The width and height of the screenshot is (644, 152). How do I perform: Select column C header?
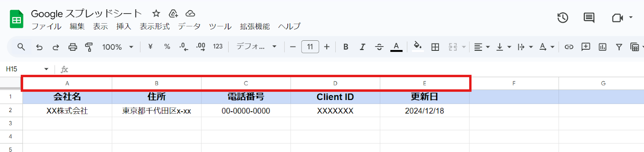click(x=246, y=83)
